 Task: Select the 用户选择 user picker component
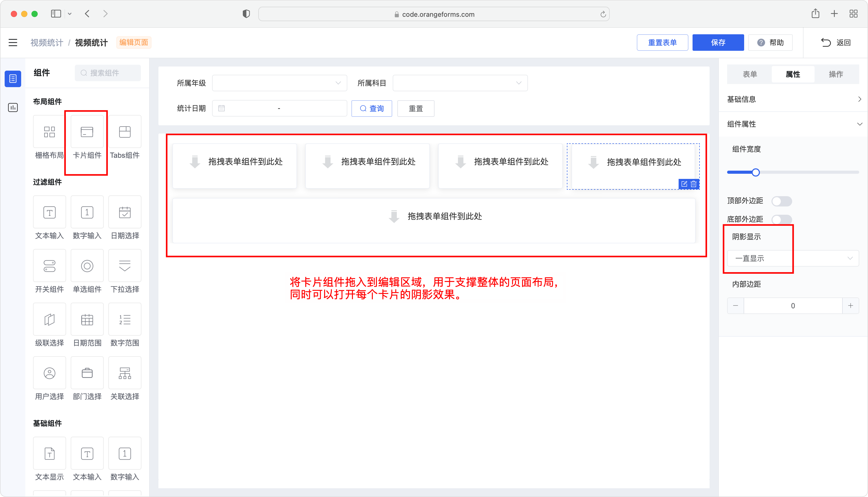49,373
